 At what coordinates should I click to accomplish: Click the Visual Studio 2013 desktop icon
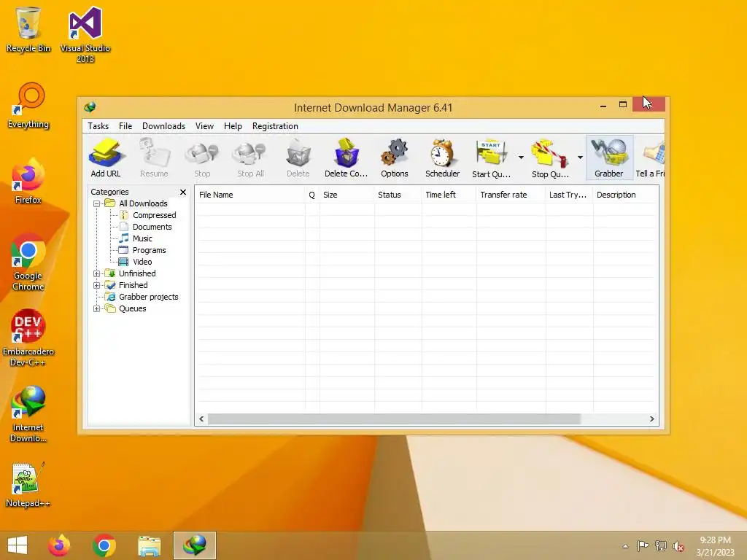[85, 34]
